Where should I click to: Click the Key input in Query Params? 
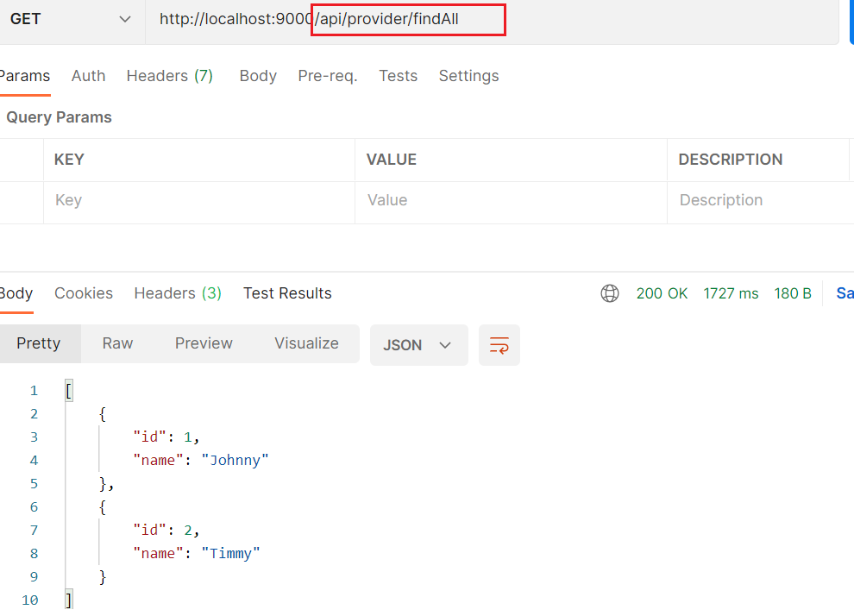tap(199, 200)
